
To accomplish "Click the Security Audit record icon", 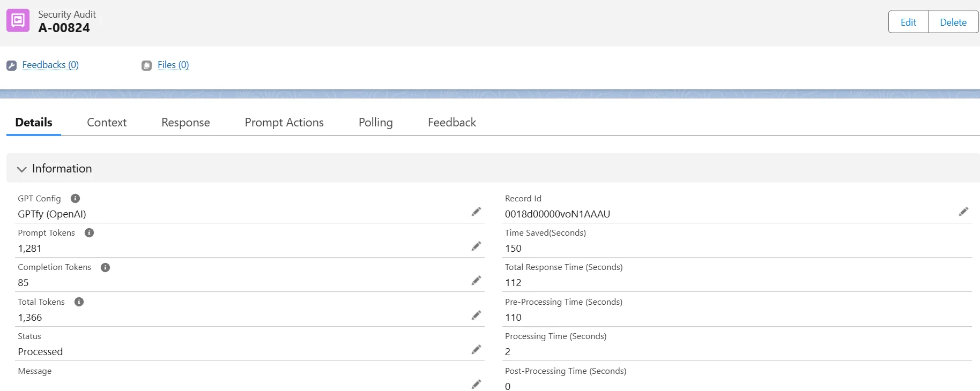I will [18, 21].
